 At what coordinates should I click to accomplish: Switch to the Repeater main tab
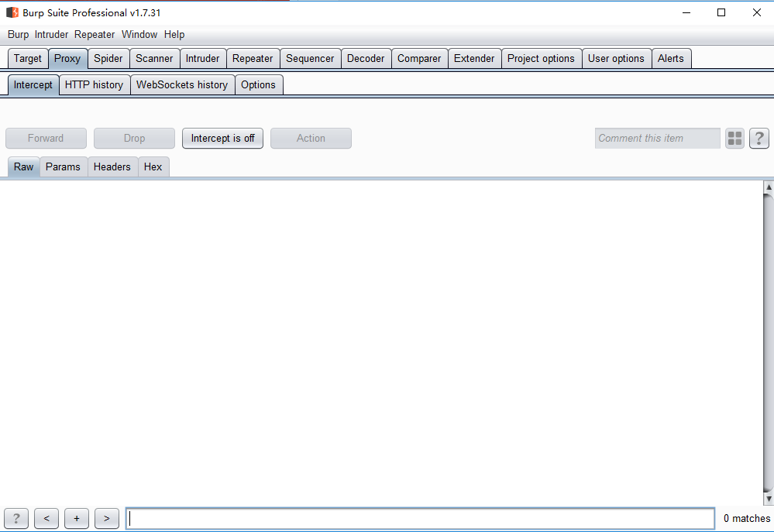pos(253,58)
